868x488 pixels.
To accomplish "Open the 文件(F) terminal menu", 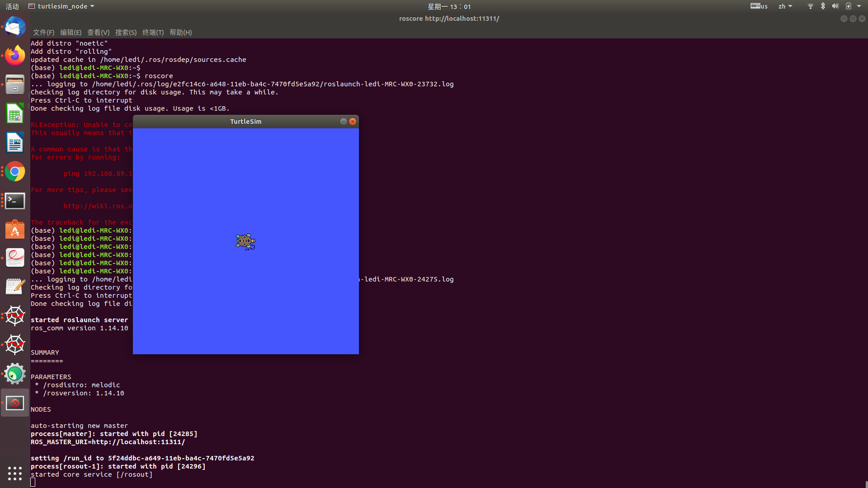I will pyautogui.click(x=43, y=33).
